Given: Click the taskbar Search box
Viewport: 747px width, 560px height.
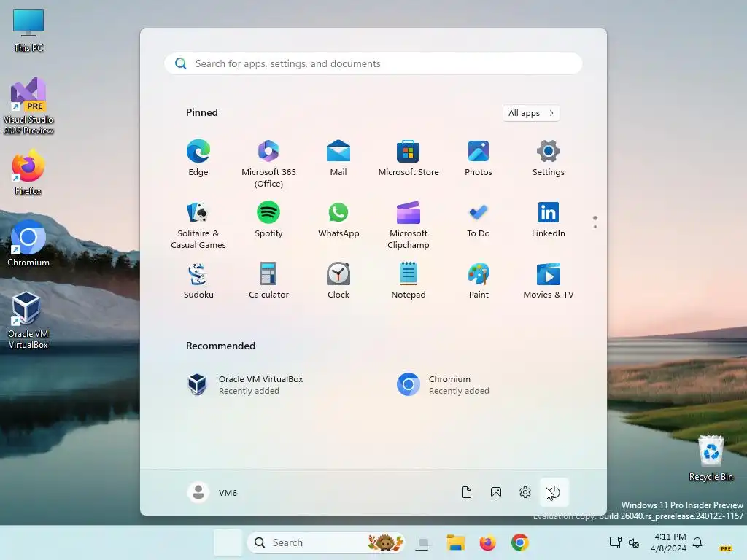Looking at the screenshot, I should coord(325,542).
